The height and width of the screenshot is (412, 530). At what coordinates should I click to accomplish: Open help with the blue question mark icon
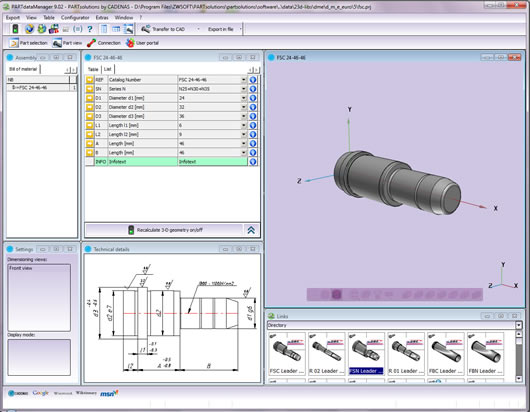click(90, 29)
